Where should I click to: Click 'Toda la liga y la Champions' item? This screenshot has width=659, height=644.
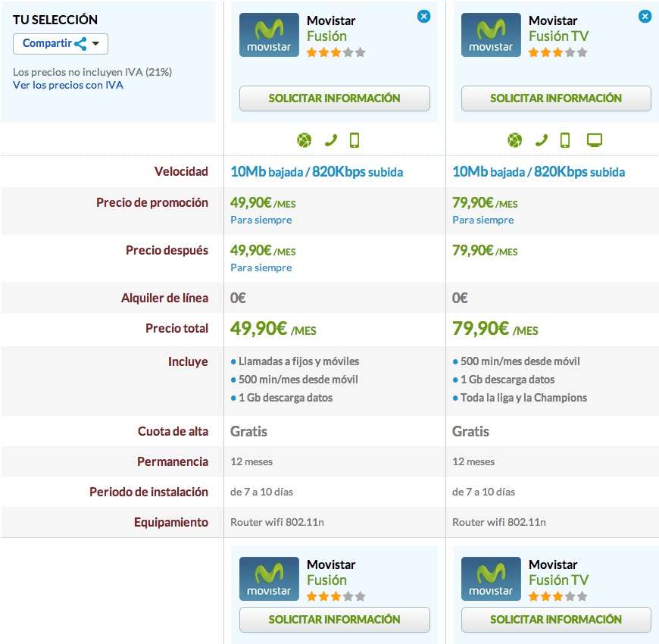523,398
